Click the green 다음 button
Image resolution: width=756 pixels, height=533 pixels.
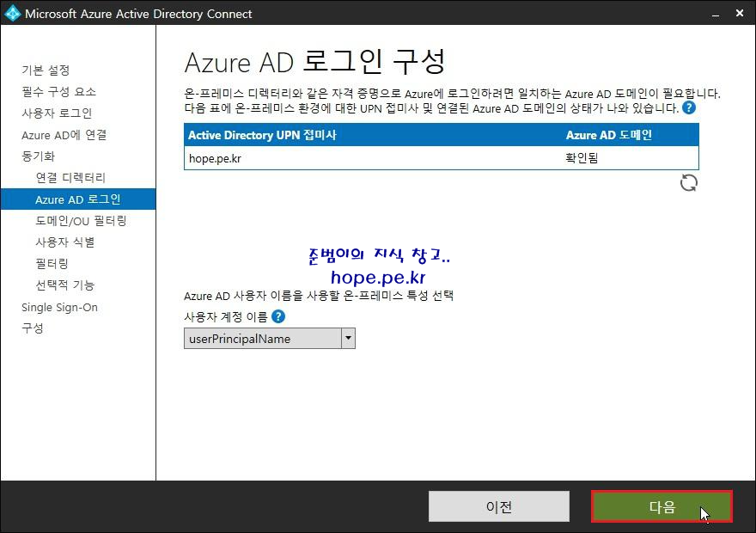tap(662, 506)
